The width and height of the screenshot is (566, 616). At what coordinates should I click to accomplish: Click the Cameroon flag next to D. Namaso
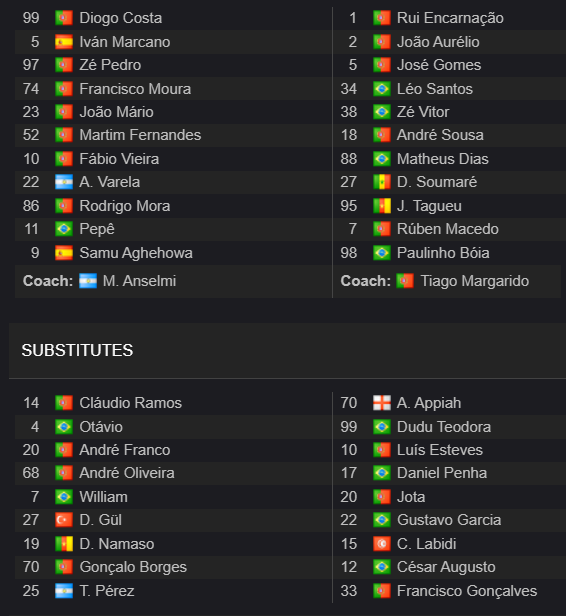coord(64,544)
